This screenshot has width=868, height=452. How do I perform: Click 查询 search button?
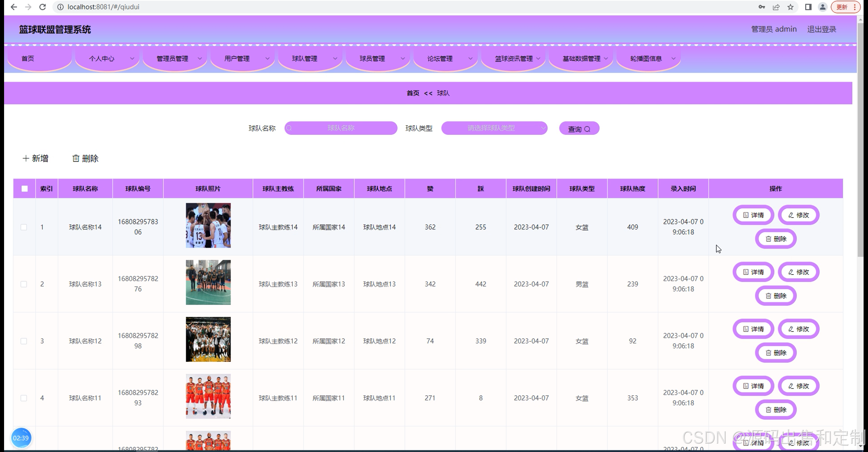click(579, 129)
